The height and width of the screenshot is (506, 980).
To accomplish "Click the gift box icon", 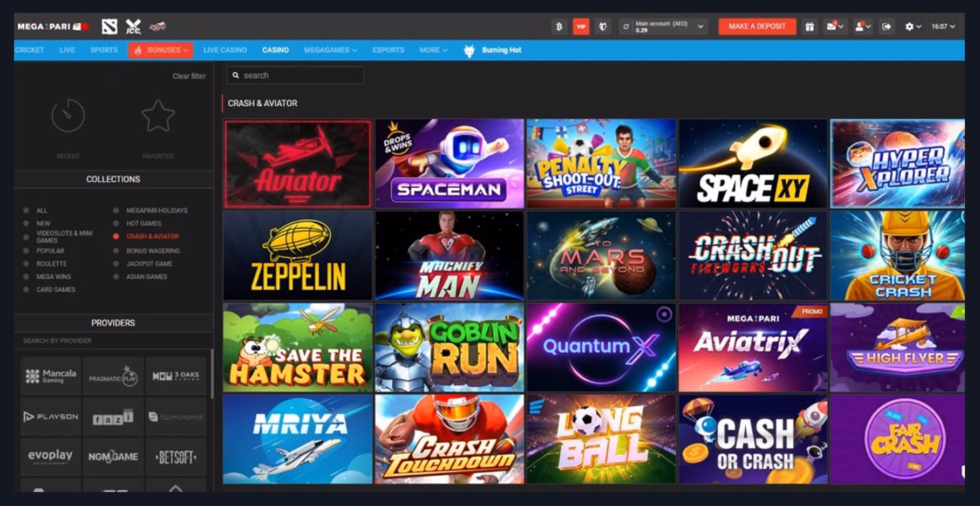I will click(x=809, y=26).
